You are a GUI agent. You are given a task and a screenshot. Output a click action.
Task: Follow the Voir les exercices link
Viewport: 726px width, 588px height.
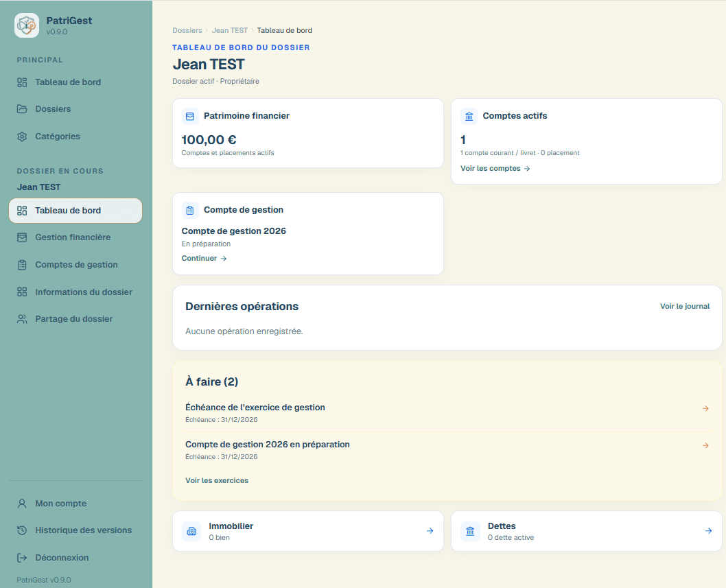pyautogui.click(x=217, y=480)
